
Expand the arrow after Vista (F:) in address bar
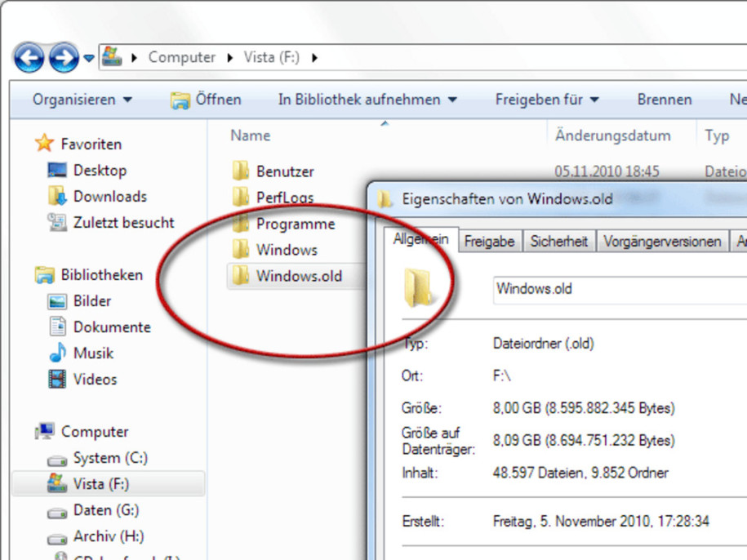[314, 58]
